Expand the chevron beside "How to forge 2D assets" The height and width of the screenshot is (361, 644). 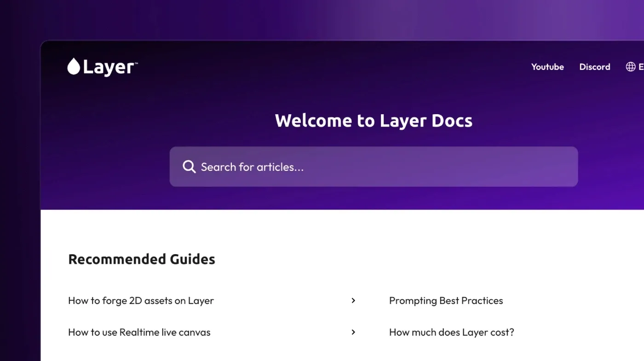(x=353, y=300)
